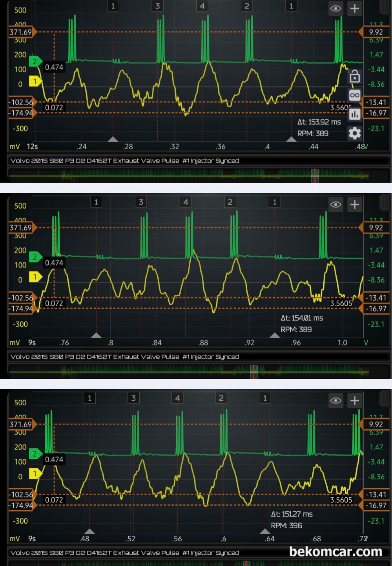Click the padlock lock icon
The width and height of the screenshot is (392, 566).
354,76
